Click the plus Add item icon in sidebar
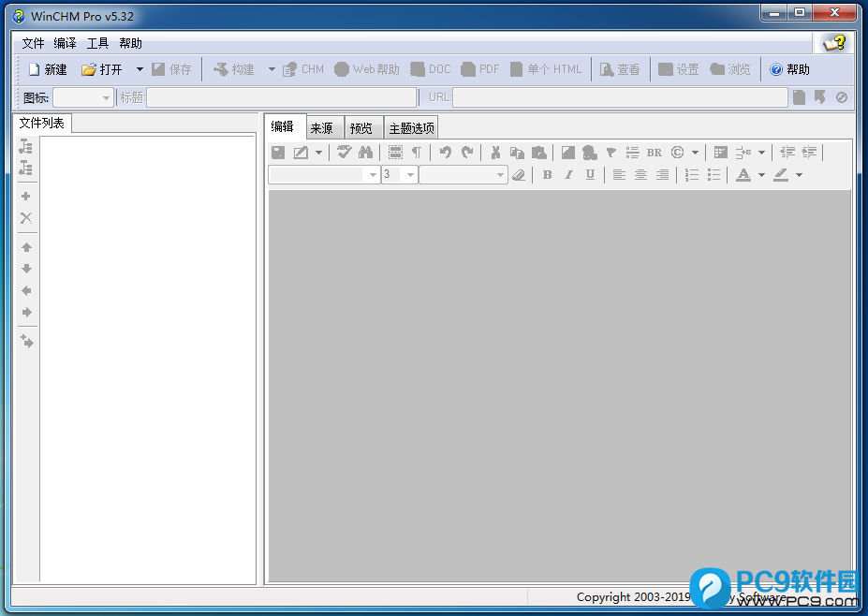The width and height of the screenshot is (868, 616). [x=25, y=196]
